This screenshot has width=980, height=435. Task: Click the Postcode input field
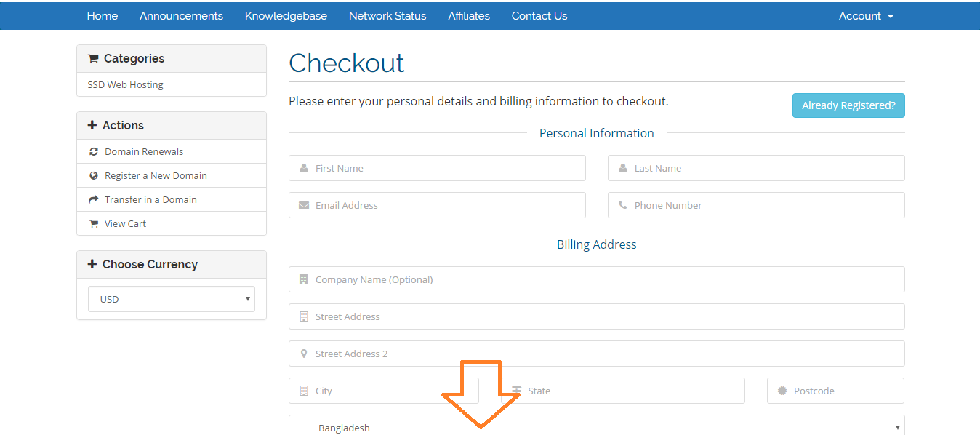[x=835, y=391]
